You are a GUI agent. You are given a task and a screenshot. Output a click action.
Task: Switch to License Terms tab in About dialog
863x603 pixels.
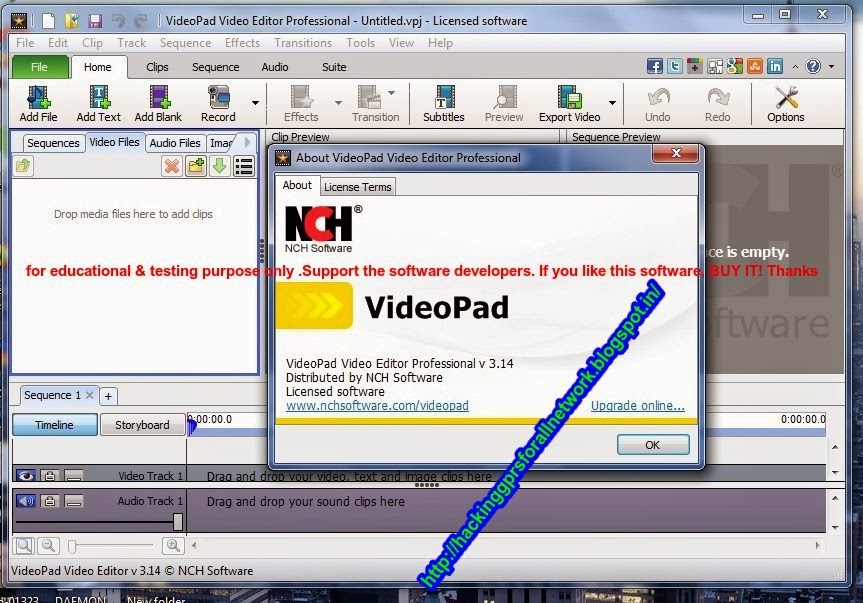pyautogui.click(x=358, y=187)
